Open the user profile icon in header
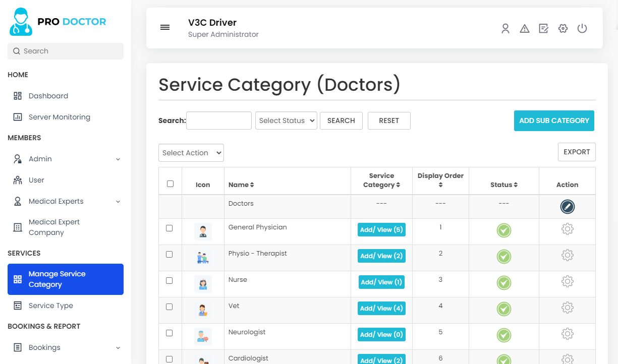This screenshot has width=618, height=364. [505, 28]
